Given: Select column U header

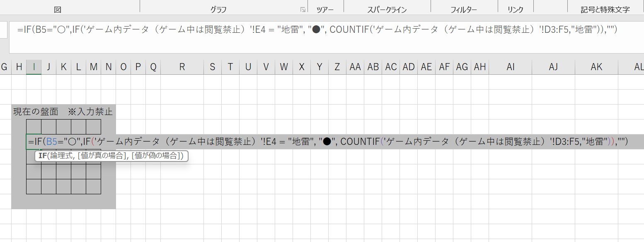Looking at the screenshot, I should coord(248,67).
